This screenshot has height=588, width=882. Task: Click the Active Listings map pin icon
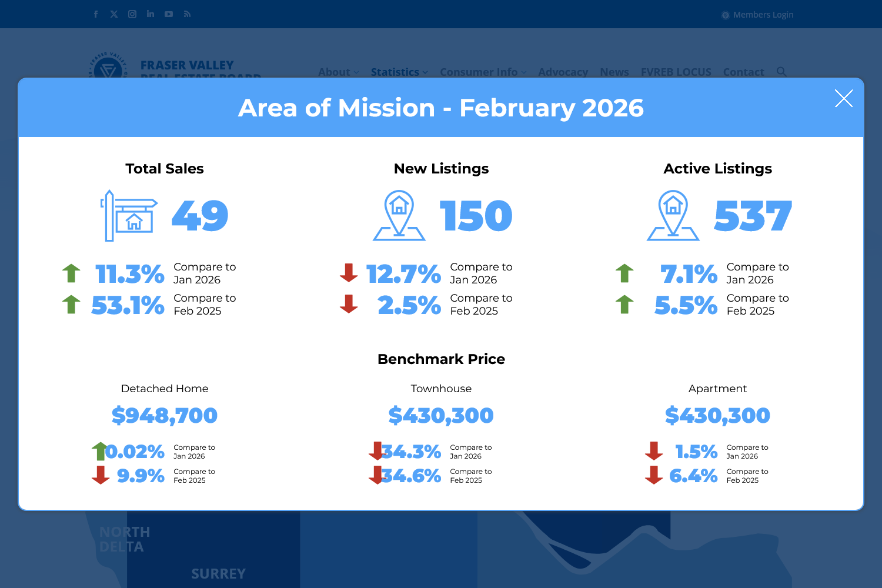pyautogui.click(x=673, y=216)
